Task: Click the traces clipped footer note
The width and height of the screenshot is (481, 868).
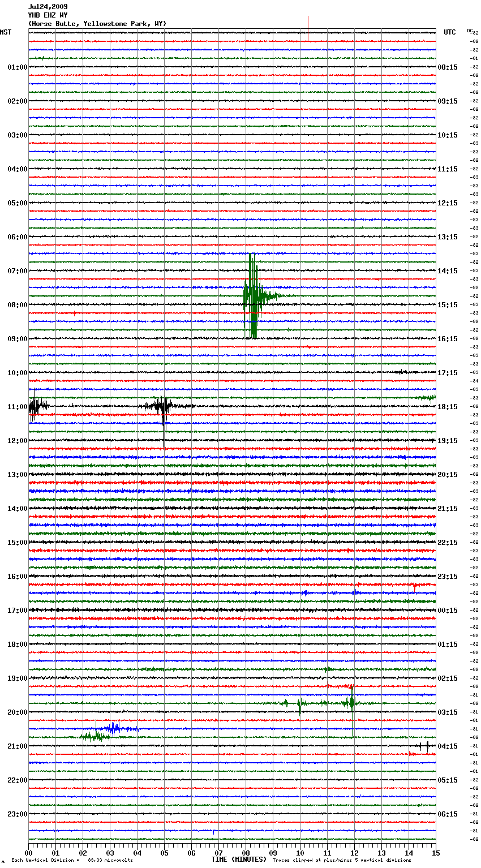Action: click(x=342, y=861)
